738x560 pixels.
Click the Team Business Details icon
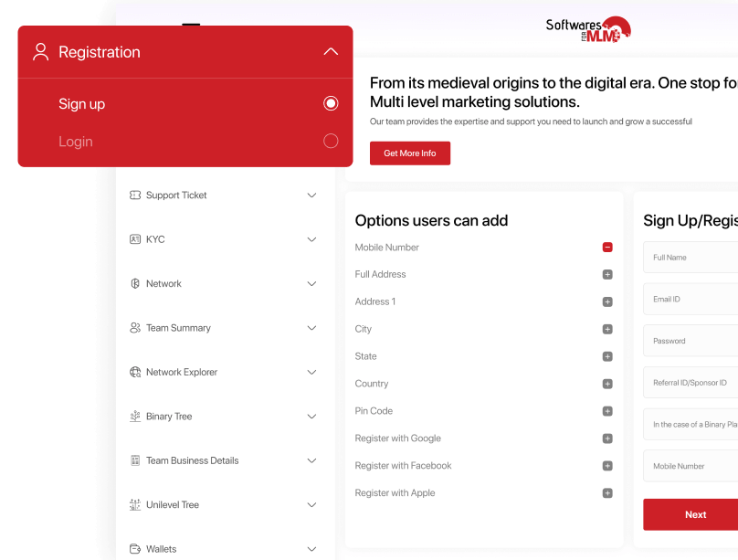(x=135, y=460)
